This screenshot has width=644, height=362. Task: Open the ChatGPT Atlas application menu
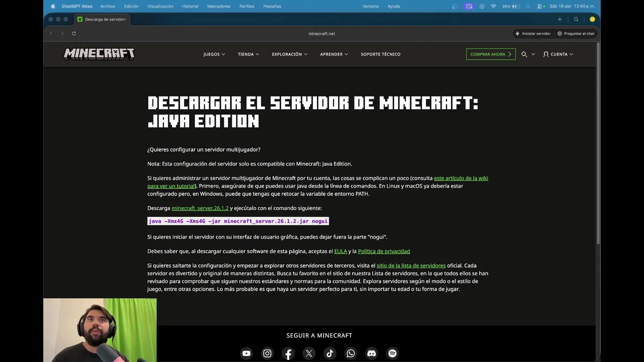pos(77,6)
